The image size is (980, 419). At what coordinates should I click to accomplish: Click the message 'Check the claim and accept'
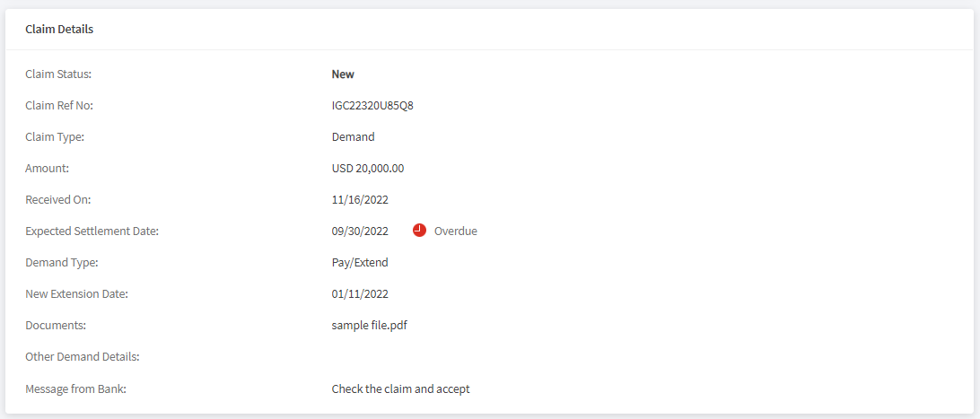click(400, 389)
